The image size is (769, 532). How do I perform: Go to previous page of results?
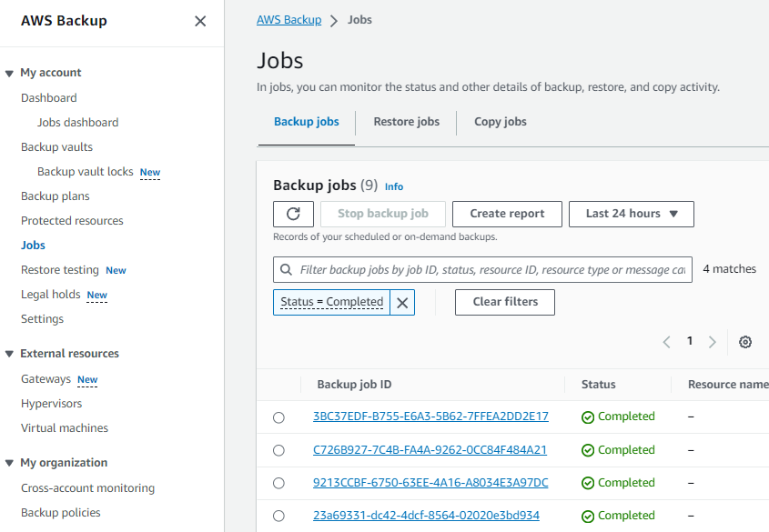(x=666, y=342)
